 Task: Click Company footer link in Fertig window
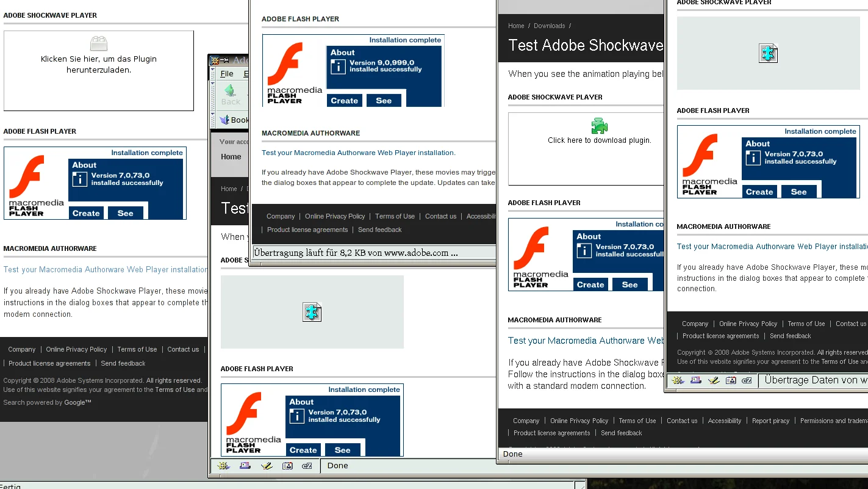coord(22,349)
